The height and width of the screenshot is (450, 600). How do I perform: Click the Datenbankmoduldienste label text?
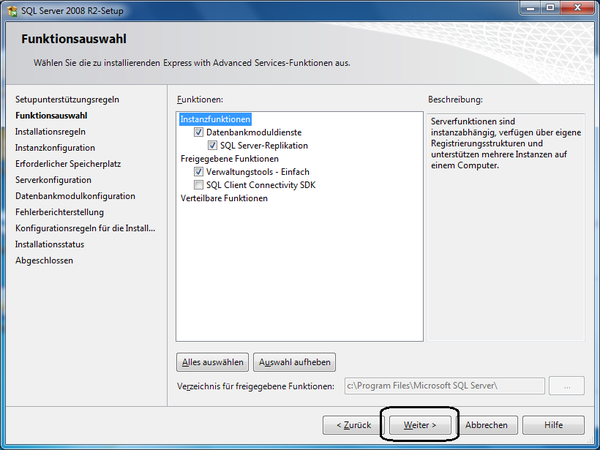(254, 132)
